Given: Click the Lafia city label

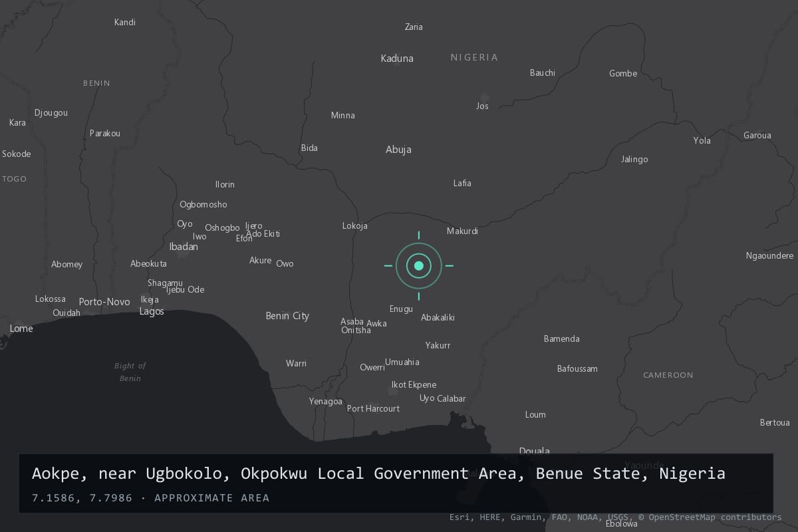Looking at the screenshot, I should tap(462, 184).
